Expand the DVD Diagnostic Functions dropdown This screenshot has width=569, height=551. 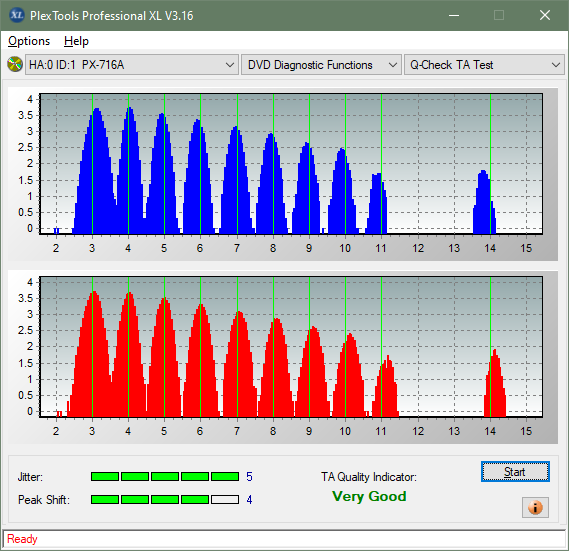click(321, 65)
